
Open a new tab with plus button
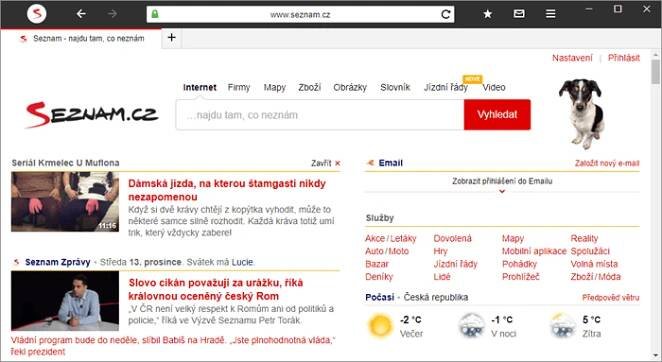click(x=171, y=38)
